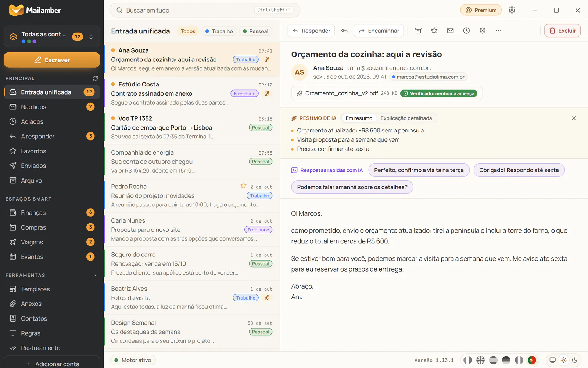Select the Em resumo summary tab
The image size is (588, 368).
(x=359, y=118)
